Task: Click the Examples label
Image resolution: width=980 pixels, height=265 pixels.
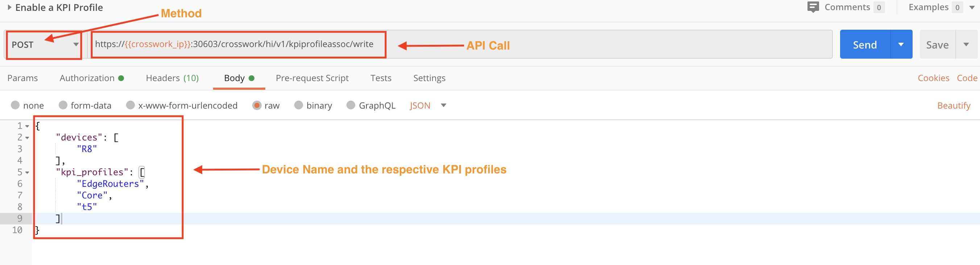Action: point(928,7)
